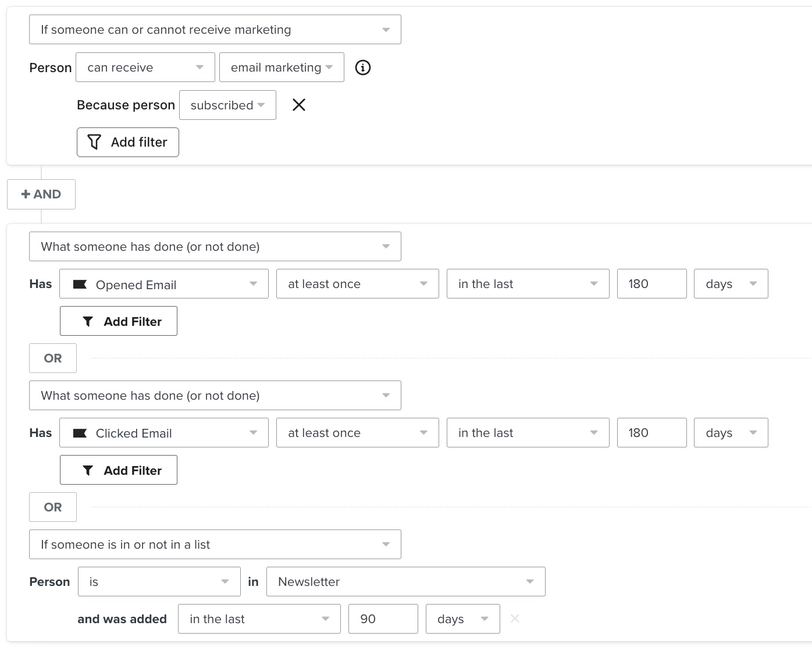Open the 'can receive' dropdown
This screenshot has width=812, height=647.
pos(145,67)
